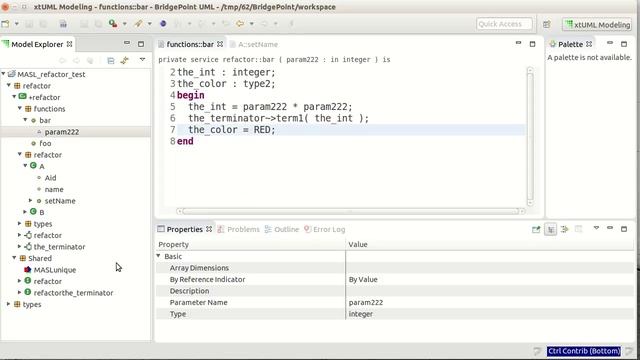This screenshot has width=640, height=360.
Task: Open the back navigation history dropdown
Action: tap(251, 24)
